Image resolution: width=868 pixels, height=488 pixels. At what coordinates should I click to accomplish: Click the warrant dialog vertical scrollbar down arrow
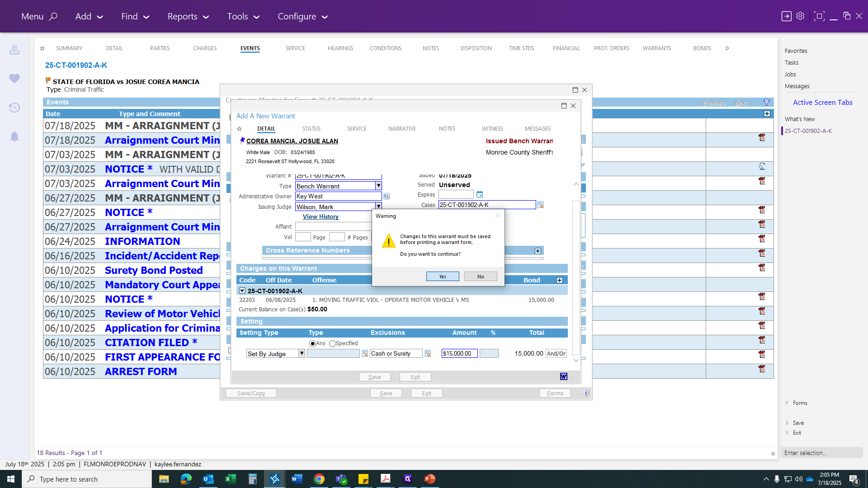(x=576, y=360)
